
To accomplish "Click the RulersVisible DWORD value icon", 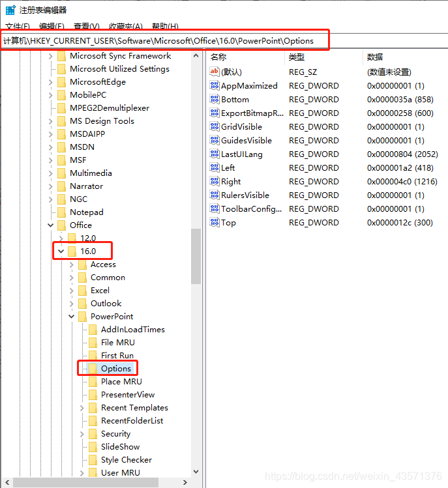I will coord(215,195).
